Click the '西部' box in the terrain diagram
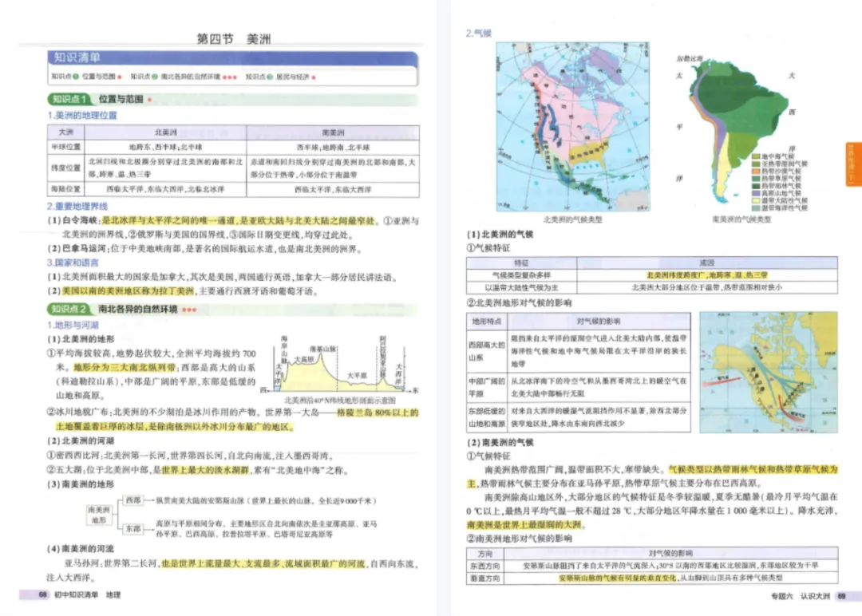The height and width of the screenshot is (616, 862). point(132,500)
